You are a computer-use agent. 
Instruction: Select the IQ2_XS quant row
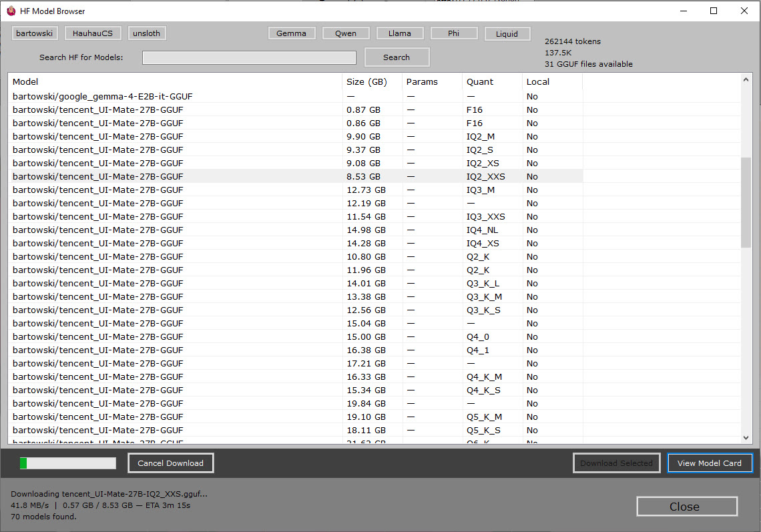(296, 163)
